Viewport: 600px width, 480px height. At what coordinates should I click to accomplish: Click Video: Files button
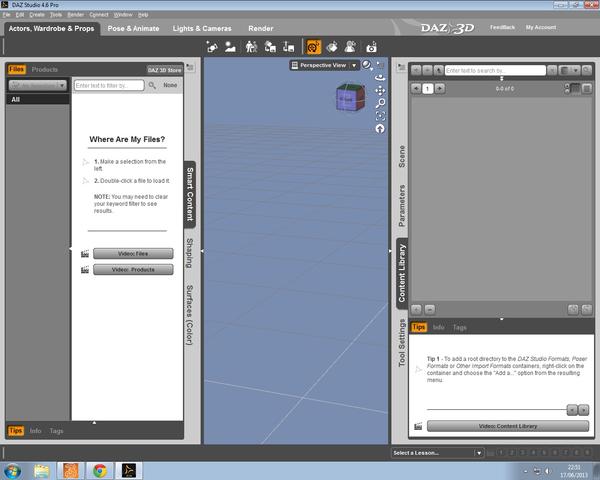click(x=133, y=254)
